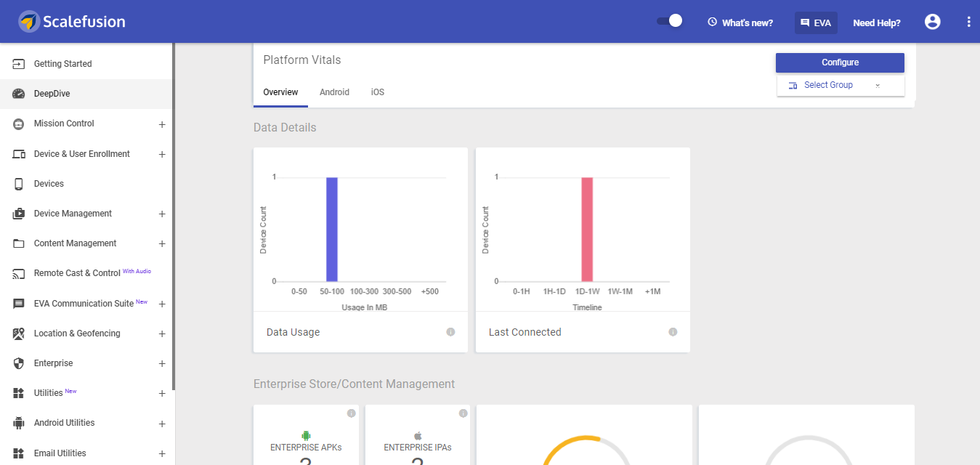Image resolution: width=980 pixels, height=465 pixels.
Task: Click the Utilities widgets icon
Action: [x=19, y=393]
